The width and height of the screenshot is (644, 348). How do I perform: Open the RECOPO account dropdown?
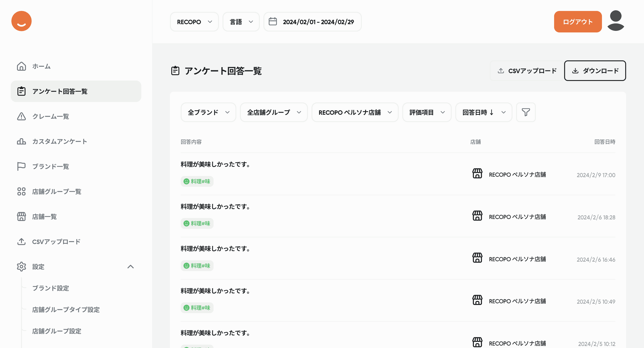click(194, 22)
